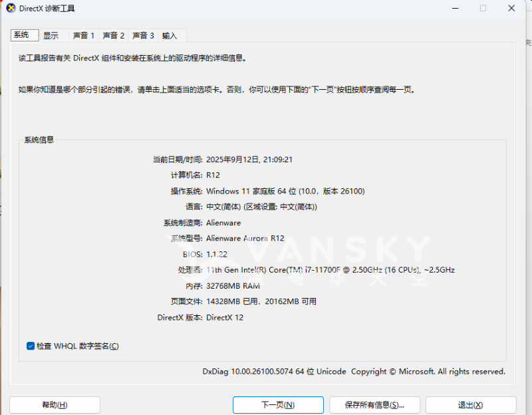Open the 帮助(H) dialog

(x=54, y=404)
